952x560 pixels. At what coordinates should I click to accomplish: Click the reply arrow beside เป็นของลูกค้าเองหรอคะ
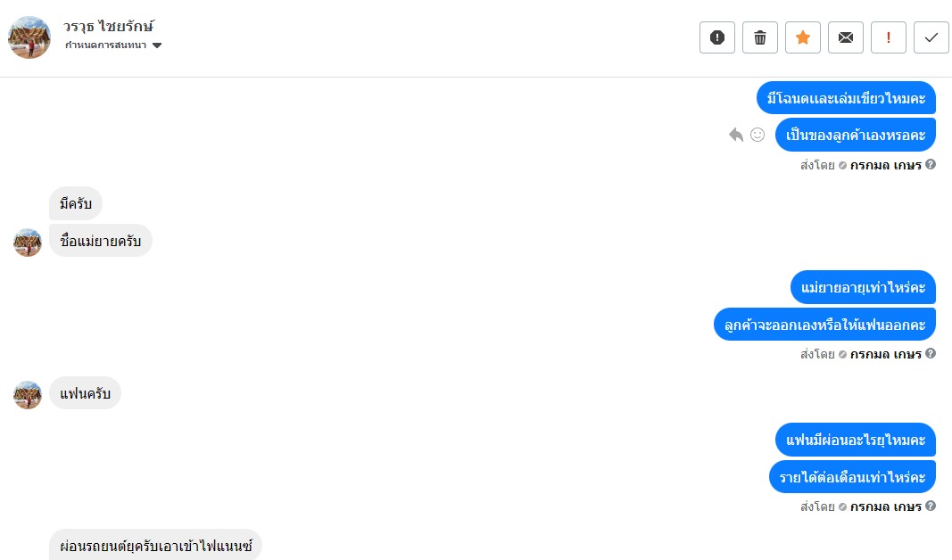point(736,135)
